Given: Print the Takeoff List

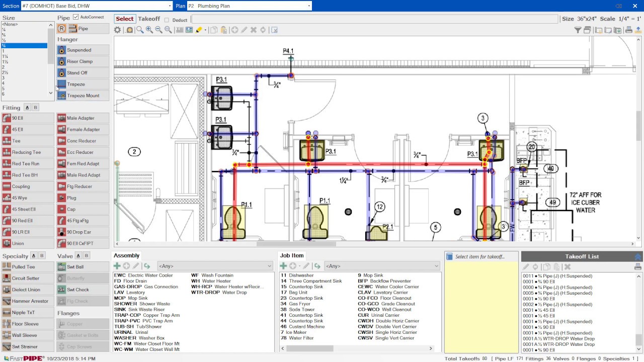Looking at the screenshot, I should click(x=638, y=266).
